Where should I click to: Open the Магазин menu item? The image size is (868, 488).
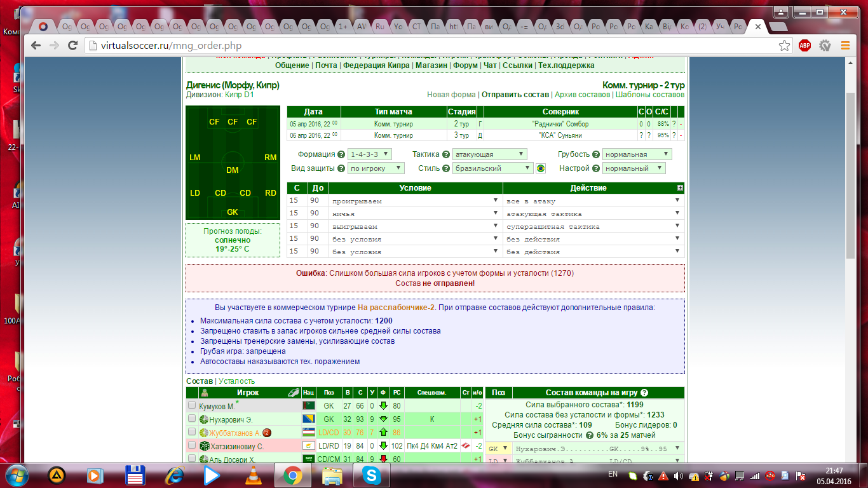431,65
